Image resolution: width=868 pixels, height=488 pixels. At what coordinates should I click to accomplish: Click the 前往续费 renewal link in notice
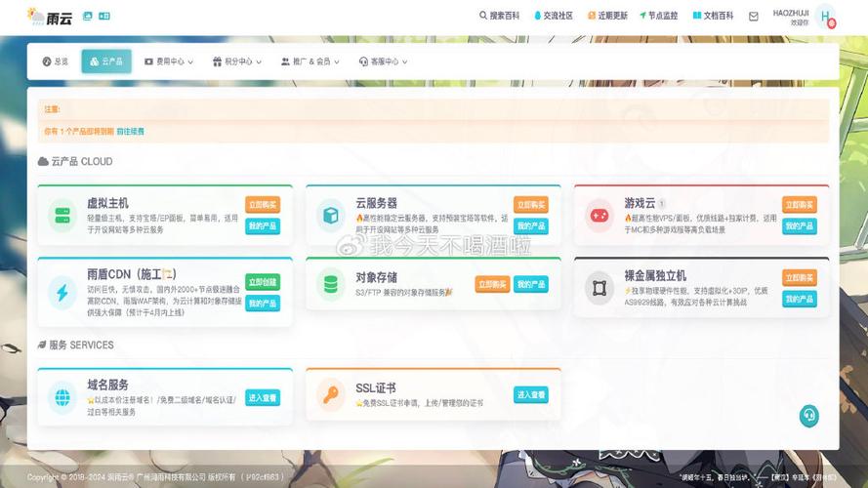tap(130, 132)
